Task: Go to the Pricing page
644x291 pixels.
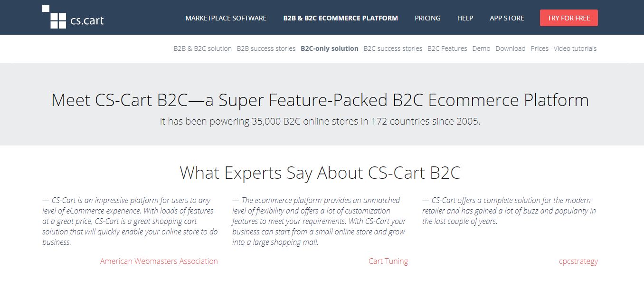Action: pyautogui.click(x=427, y=18)
